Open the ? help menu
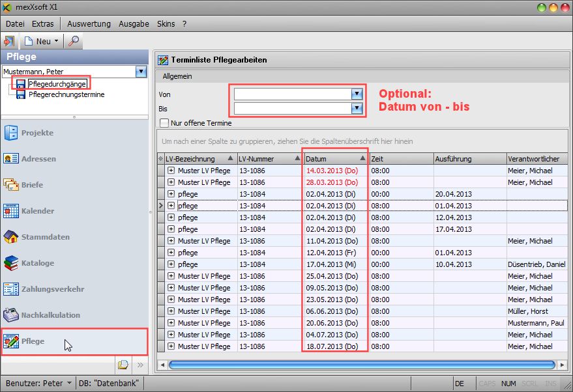 (x=184, y=23)
